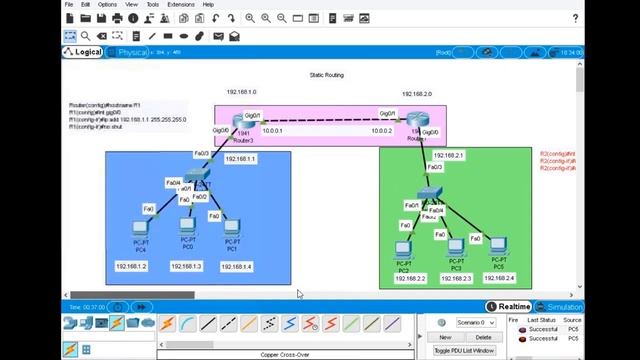Click the Power Cycle Devices button
640x360 pixels.
(118, 307)
